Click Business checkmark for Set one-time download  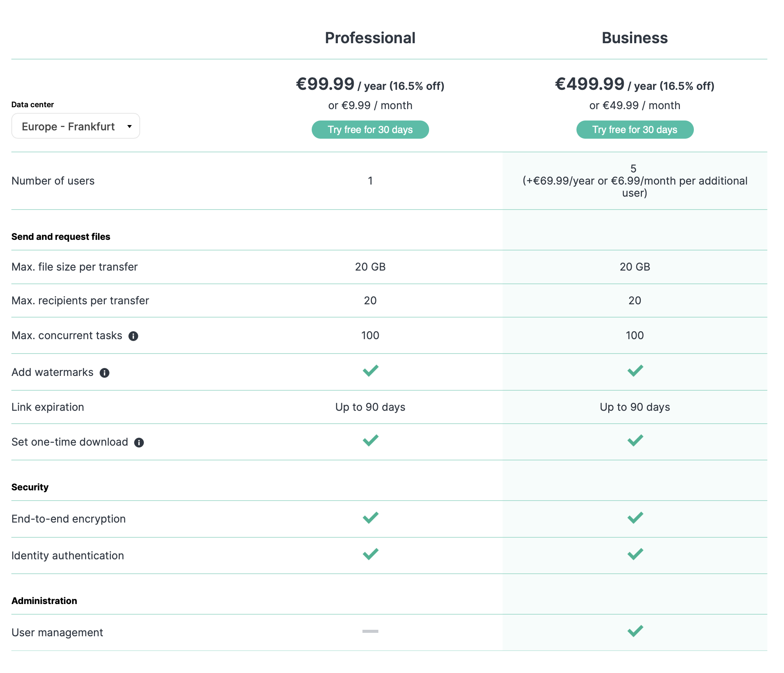[x=635, y=440]
